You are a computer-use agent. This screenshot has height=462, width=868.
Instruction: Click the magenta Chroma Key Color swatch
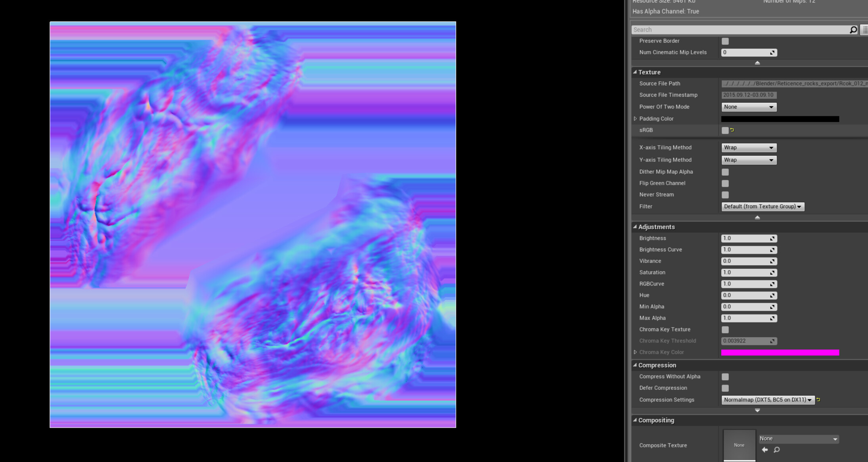(x=780, y=353)
